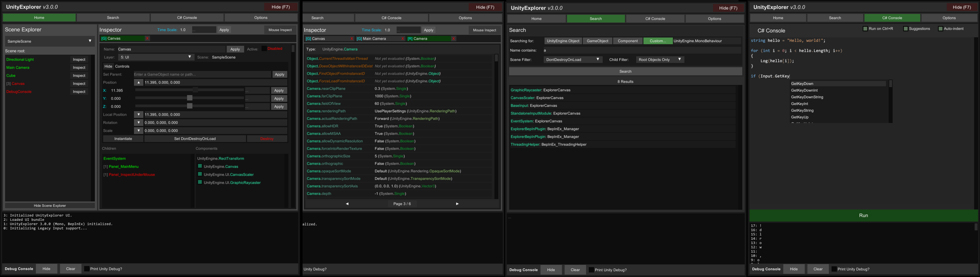Open Options tab in first window
This screenshot has height=277, width=980.
[261, 17]
